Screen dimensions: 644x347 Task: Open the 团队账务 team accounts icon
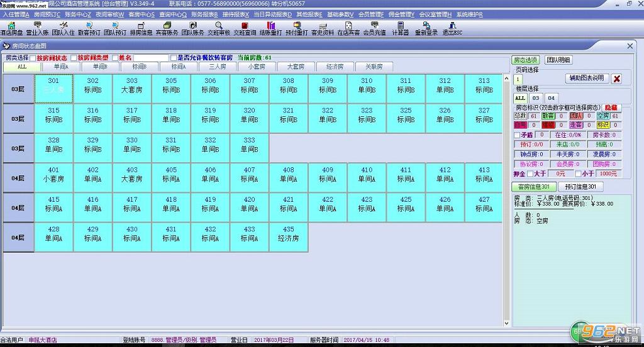(192, 29)
